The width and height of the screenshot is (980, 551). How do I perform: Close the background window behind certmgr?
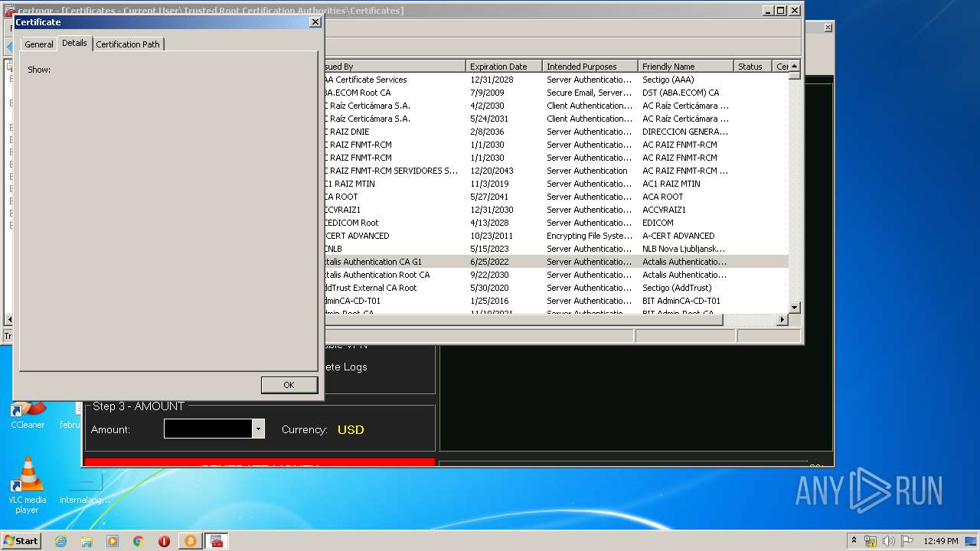coord(828,28)
